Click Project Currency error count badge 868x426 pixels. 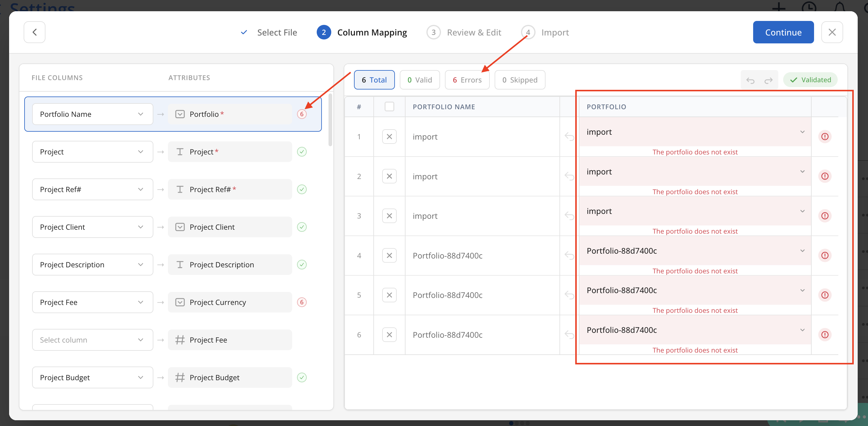tap(302, 302)
